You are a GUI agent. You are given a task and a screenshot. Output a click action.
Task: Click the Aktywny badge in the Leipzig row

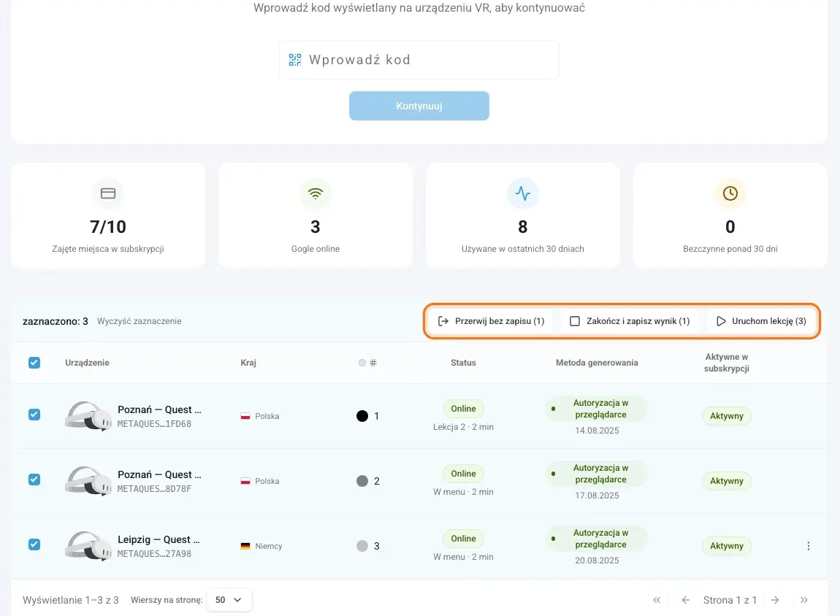[727, 546]
